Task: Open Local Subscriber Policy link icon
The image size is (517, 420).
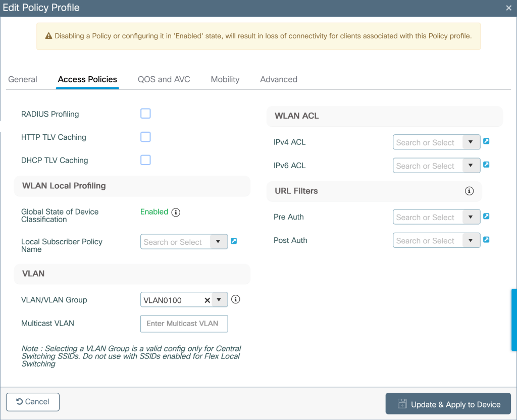Action: click(234, 241)
